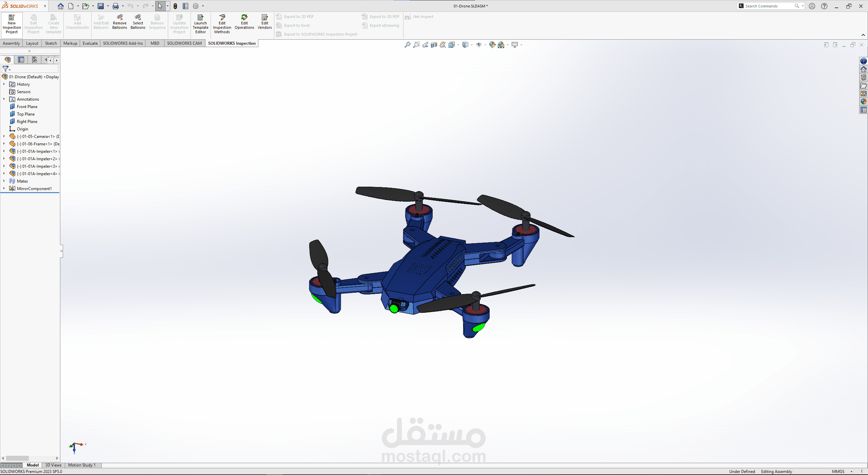Switch to the Sketch ribbon tab
The width and height of the screenshot is (868, 475).
point(51,43)
